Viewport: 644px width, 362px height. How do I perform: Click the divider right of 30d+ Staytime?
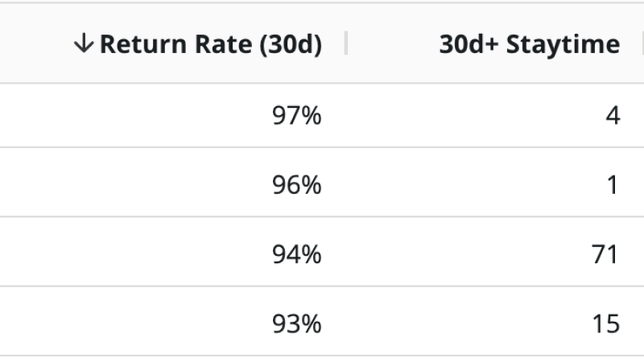pos(642,44)
